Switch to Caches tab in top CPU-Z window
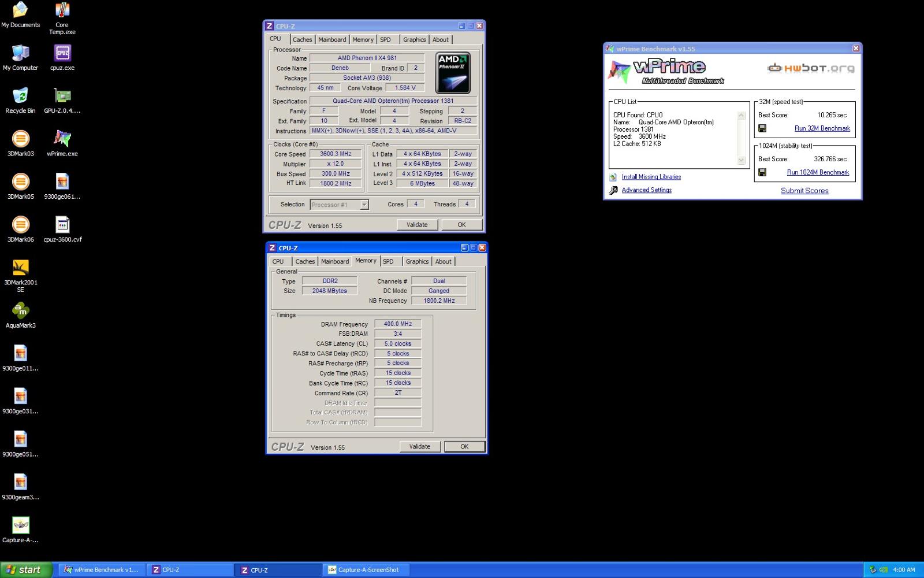This screenshot has width=924, height=578. click(x=302, y=40)
